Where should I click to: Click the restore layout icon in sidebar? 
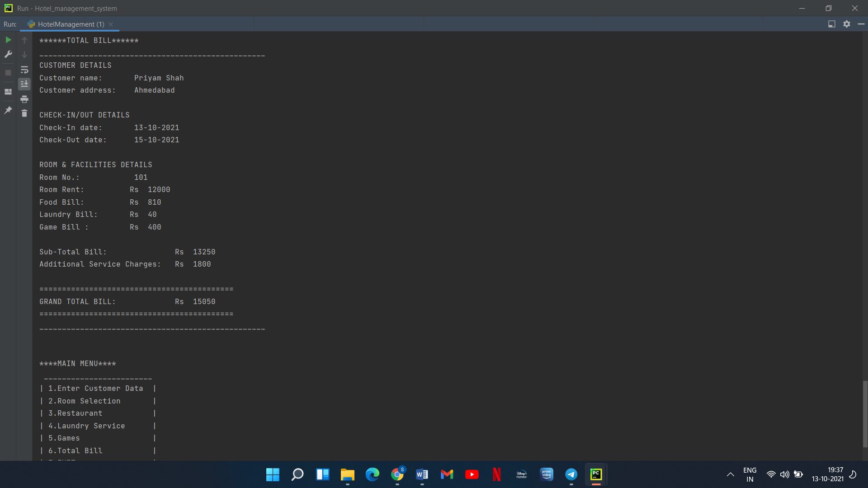coord(8,92)
